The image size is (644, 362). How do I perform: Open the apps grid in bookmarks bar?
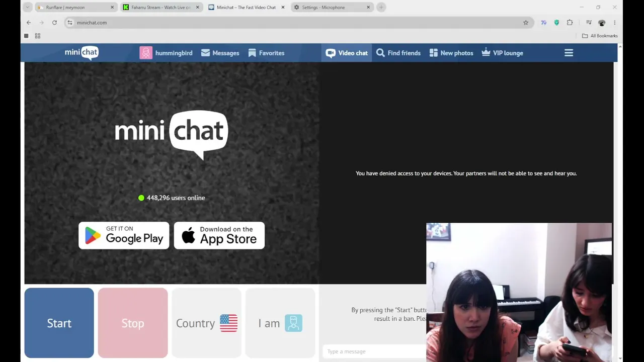click(x=37, y=36)
